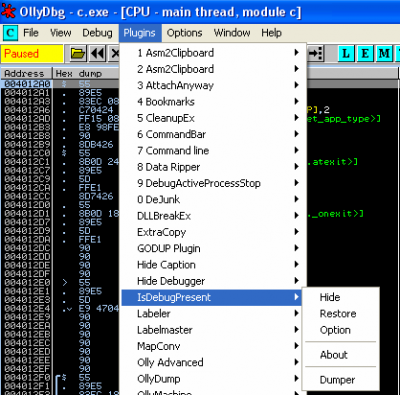Image resolution: width=400 pixels, height=395 pixels.
Task: Click the hex dump value 8DB426
Action: point(96,144)
